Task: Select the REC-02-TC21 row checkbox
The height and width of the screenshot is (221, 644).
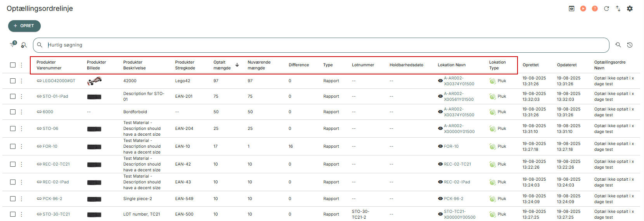Action: click(13, 164)
